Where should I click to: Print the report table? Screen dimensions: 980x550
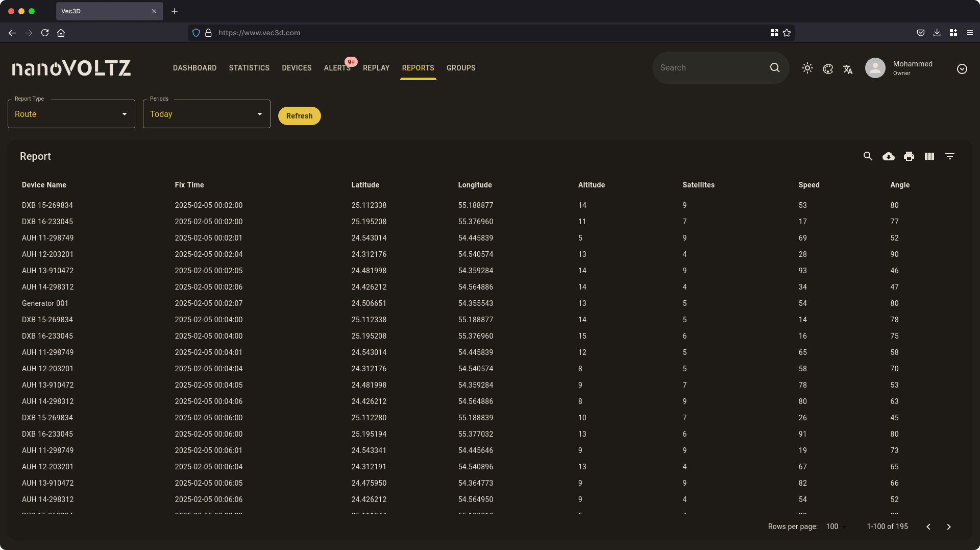pos(909,156)
